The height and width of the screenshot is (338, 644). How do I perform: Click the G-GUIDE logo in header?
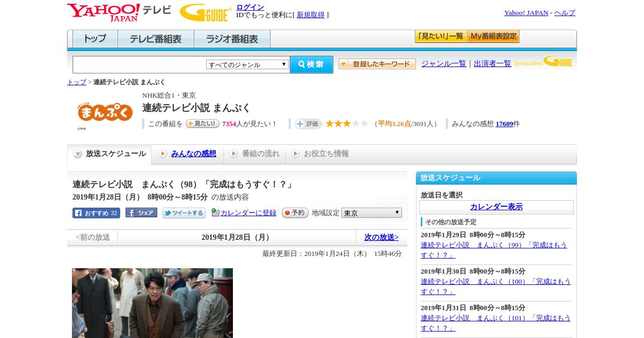click(206, 13)
